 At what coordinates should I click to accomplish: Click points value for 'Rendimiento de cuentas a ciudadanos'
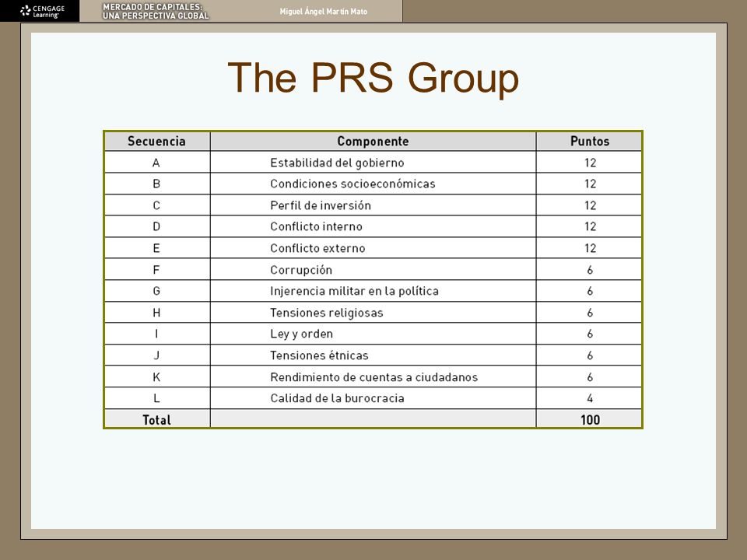tap(590, 377)
